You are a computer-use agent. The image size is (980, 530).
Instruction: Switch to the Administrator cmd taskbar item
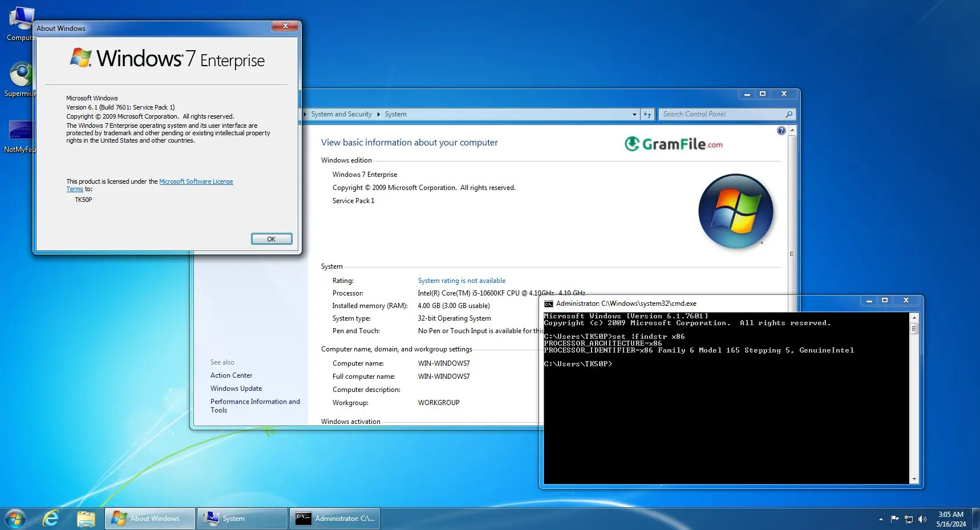[335, 519]
